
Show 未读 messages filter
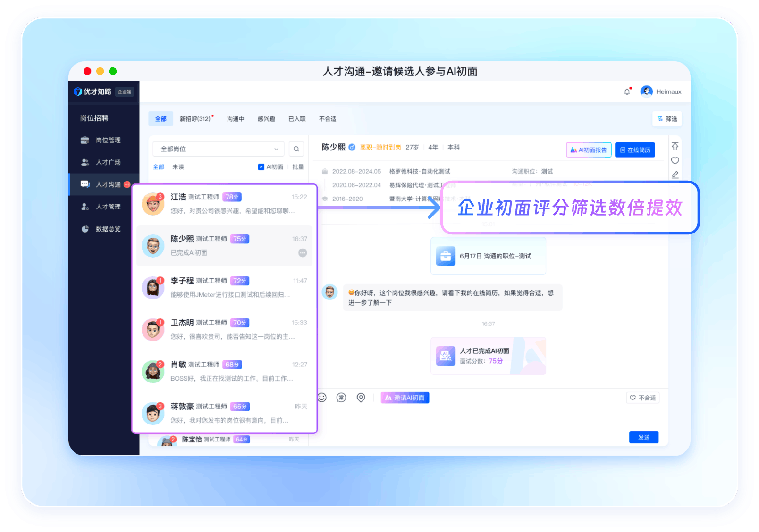[178, 167]
